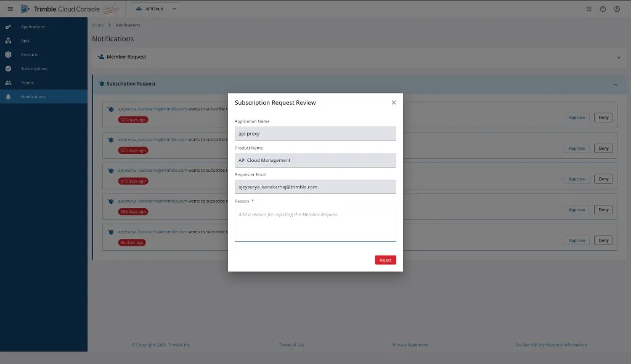This screenshot has height=364, width=631.
Task: Close the Subscription Request Review dialog
Action: (394, 103)
